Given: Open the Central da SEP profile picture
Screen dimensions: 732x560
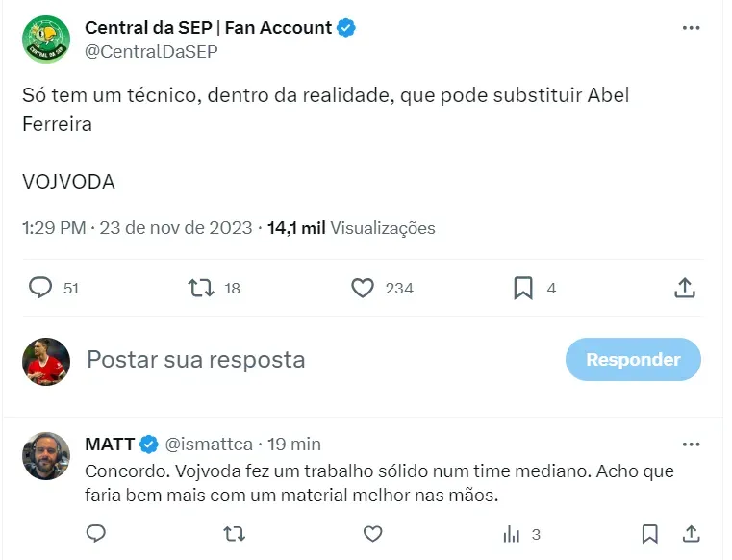Looking at the screenshot, I should 46,38.
